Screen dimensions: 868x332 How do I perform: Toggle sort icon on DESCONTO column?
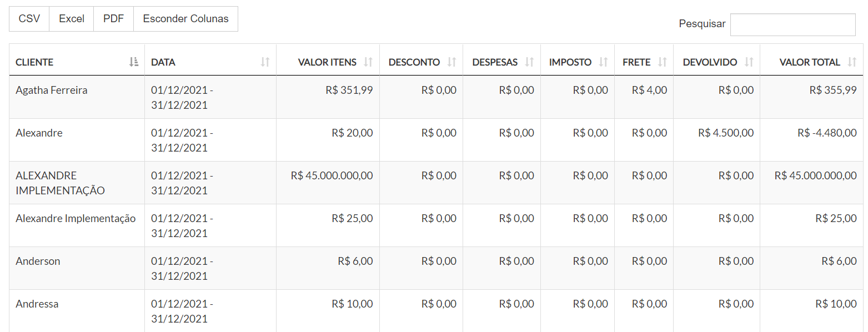point(451,62)
